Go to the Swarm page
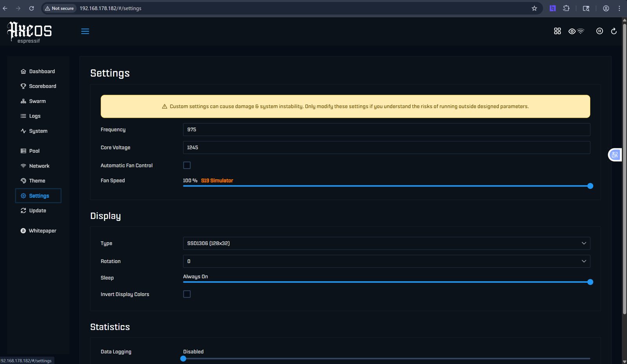 [x=38, y=101]
